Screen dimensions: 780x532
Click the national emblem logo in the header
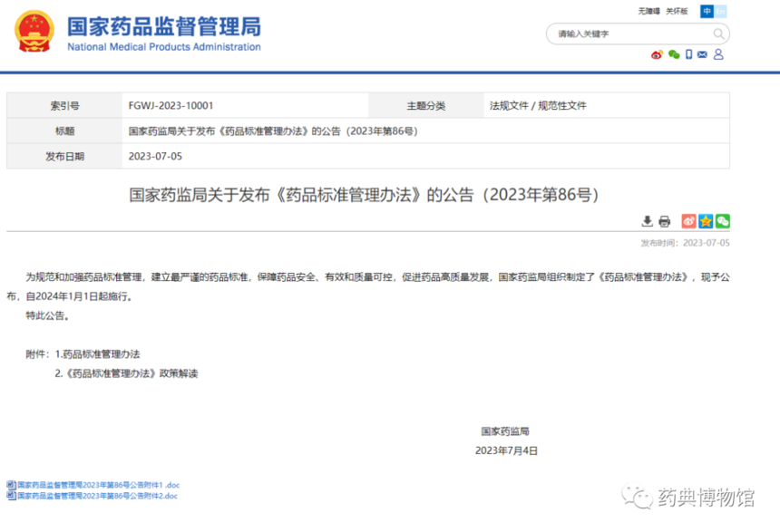(34, 31)
